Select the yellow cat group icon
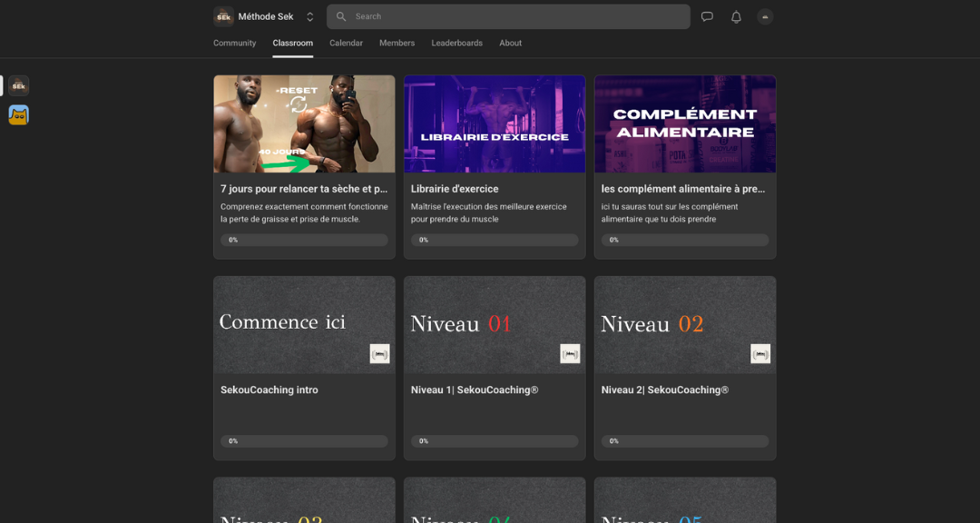This screenshot has height=523, width=980. click(x=19, y=114)
